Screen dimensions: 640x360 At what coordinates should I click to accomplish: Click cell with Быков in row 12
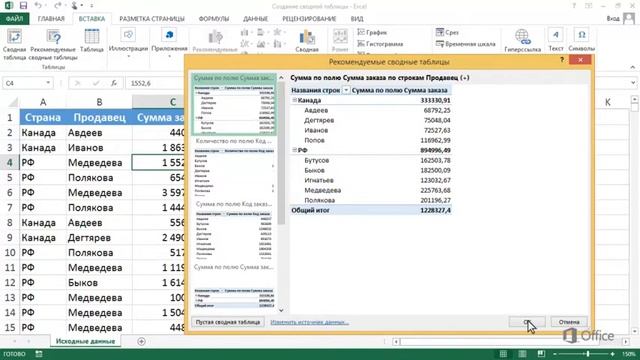click(x=99, y=282)
